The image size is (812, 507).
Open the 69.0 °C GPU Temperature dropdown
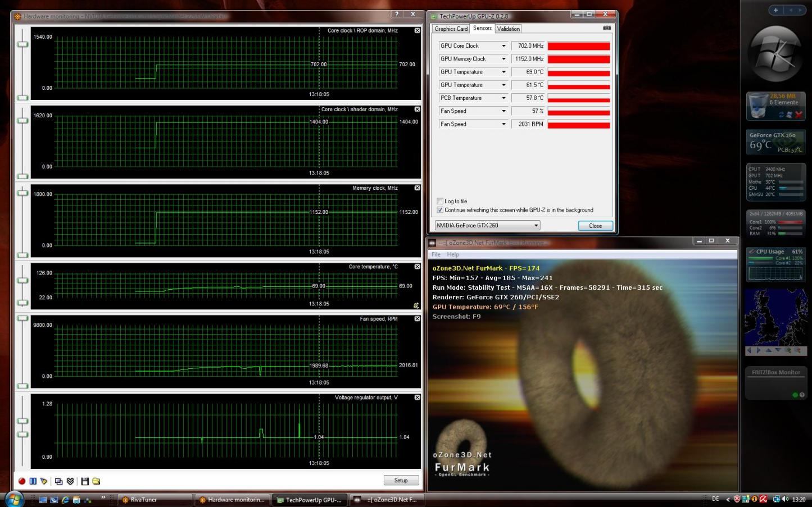(503, 72)
